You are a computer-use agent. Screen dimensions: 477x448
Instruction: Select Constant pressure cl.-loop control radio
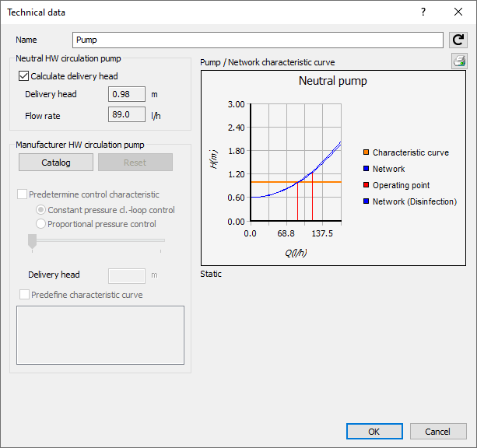click(40, 210)
